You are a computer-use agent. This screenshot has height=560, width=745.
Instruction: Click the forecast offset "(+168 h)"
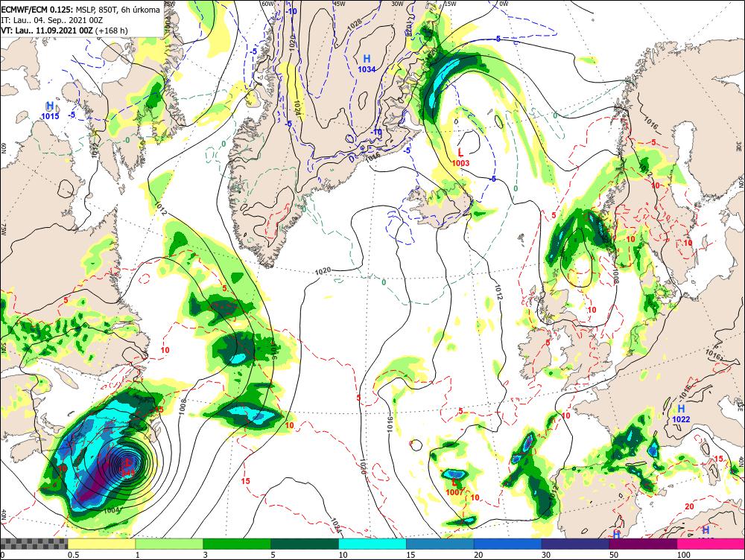pyautogui.click(x=112, y=31)
